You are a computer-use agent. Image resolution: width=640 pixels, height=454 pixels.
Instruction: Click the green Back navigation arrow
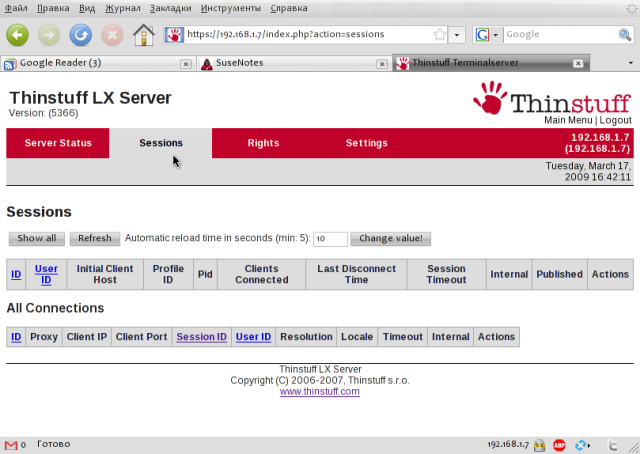[17, 35]
